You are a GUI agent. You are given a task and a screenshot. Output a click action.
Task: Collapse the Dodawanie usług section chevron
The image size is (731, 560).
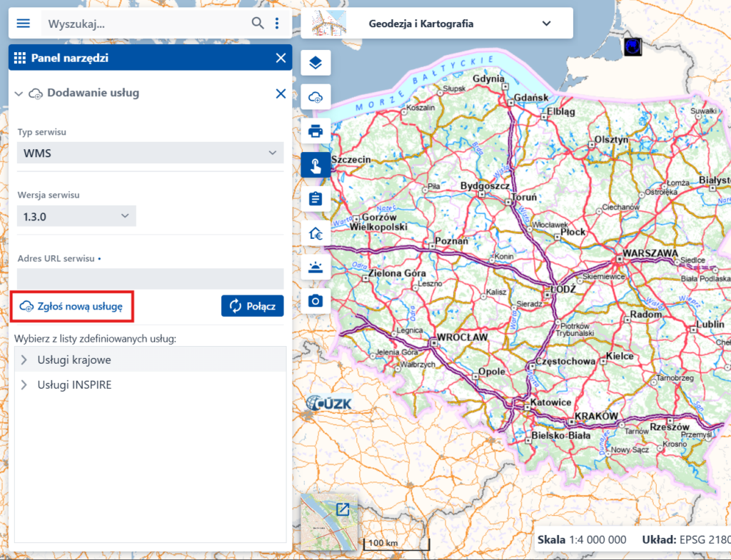point(19,93)
